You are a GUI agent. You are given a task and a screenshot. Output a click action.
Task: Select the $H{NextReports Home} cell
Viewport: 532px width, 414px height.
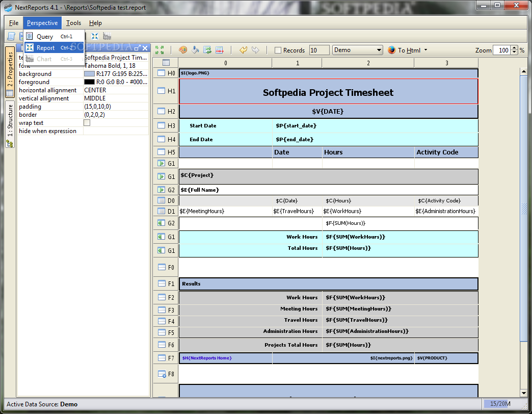click(x=226, y=358)
